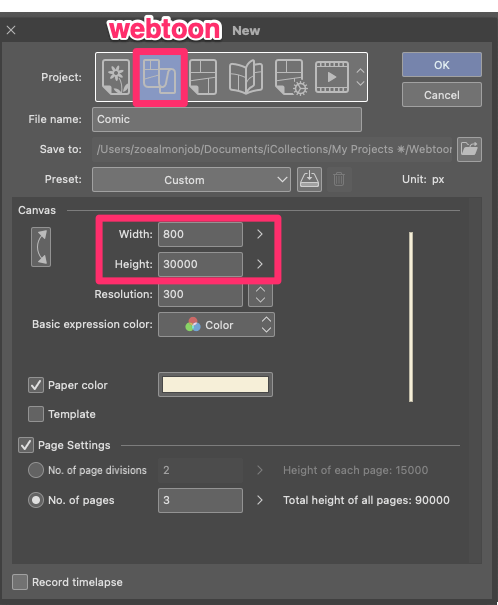Open the Save to folder browser
The width and height of the screenshot is (498, 605).
point(469,149)
